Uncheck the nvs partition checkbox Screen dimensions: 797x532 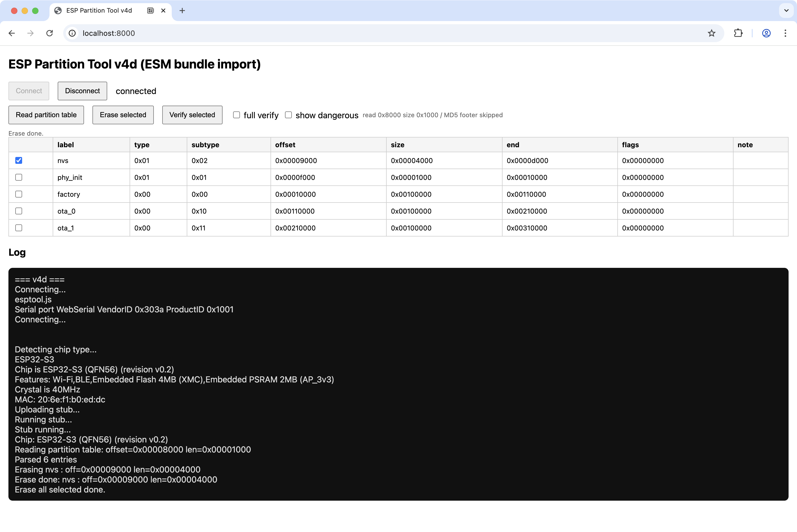pyautogui.click(x=19, y=160)
